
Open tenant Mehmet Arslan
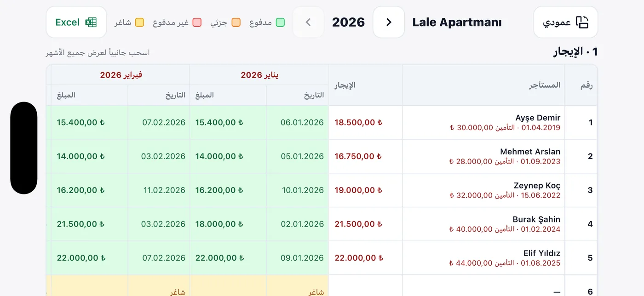[x=530, y=152]
